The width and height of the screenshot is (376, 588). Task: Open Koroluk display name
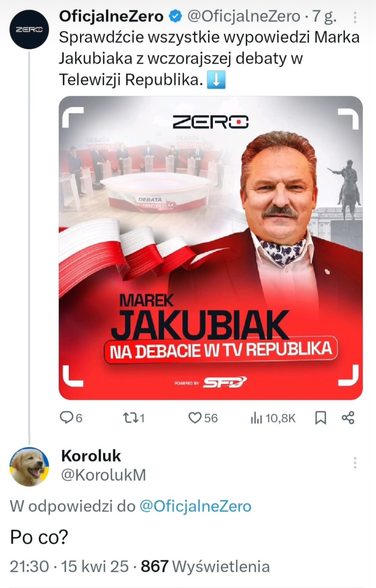click(91, 456)
